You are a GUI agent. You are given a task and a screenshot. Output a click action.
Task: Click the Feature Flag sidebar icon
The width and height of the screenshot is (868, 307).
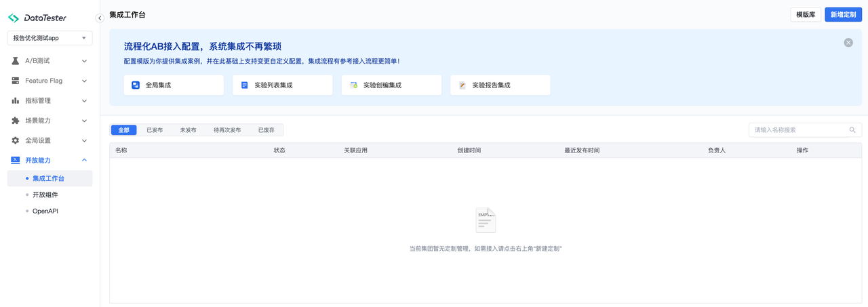coord(15,81)
